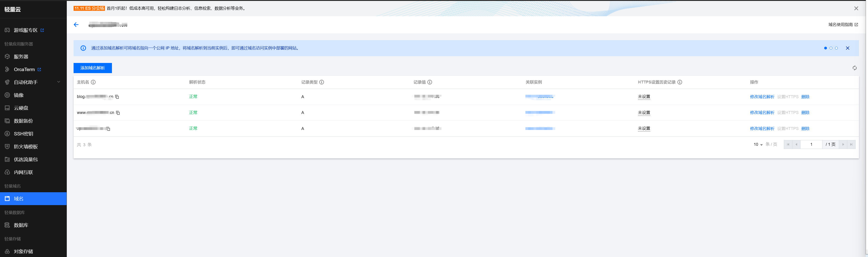Click the 添加域名解析 button

(93, 68)
